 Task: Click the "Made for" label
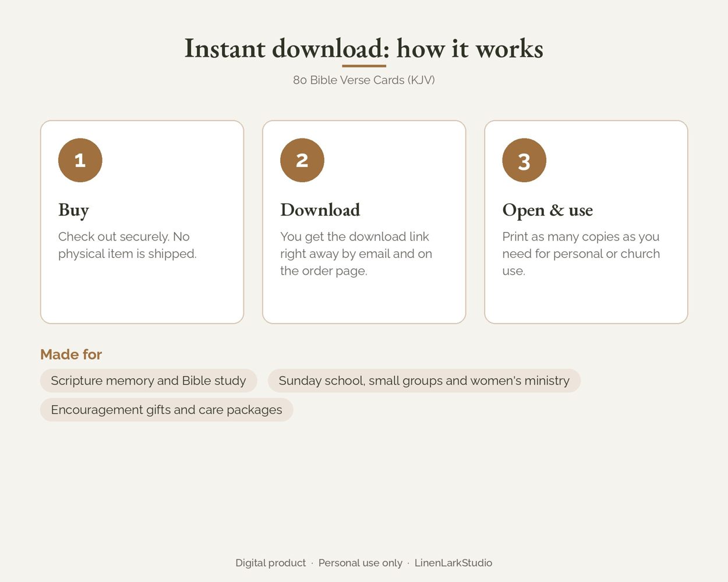tap(71, 354)
